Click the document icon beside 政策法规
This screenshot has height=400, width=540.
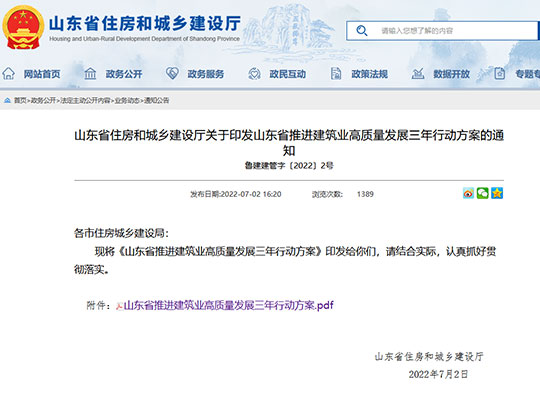(x=336, y=73)
